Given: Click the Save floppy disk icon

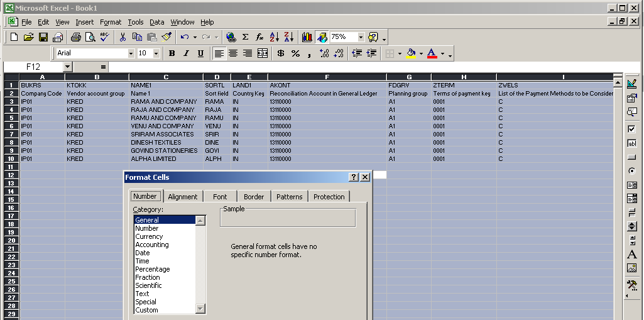Looking at the screenshot, I should coord(43,37).
